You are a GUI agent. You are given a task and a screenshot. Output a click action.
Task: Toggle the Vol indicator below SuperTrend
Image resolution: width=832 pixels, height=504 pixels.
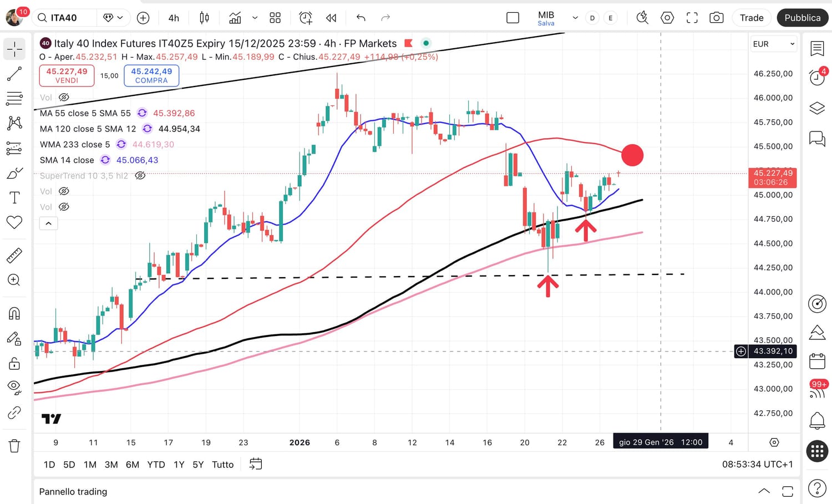pyautogui.click(x=64, y=191)
